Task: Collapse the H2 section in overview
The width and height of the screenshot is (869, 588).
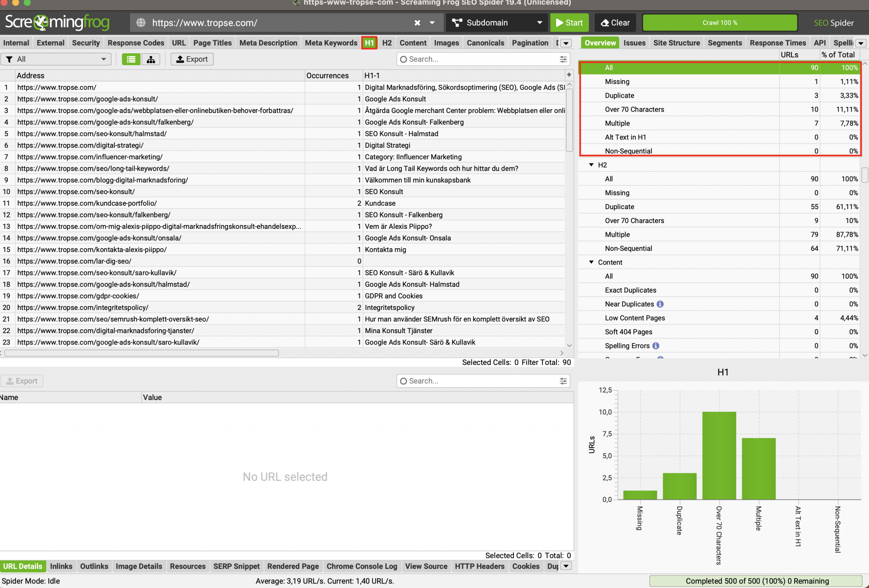Action: point(591,165)
